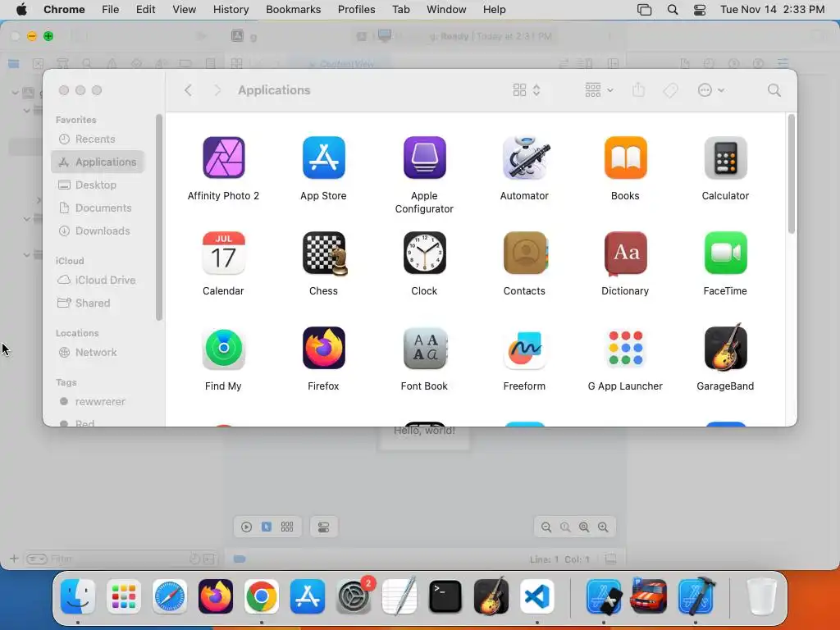The image size is (840, 630).
Task: Open the icon view switcher dropdown
Action: coord(527,90)
